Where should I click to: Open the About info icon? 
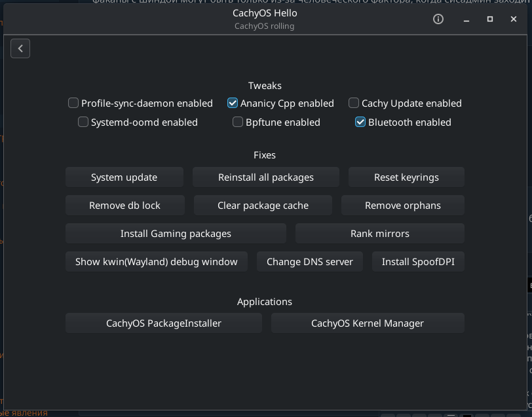438,20
